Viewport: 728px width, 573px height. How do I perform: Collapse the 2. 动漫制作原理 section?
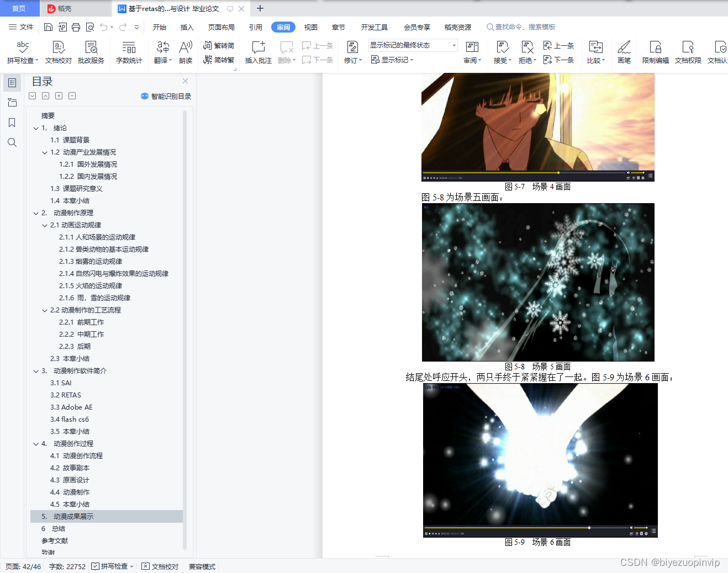click(36, 213)
